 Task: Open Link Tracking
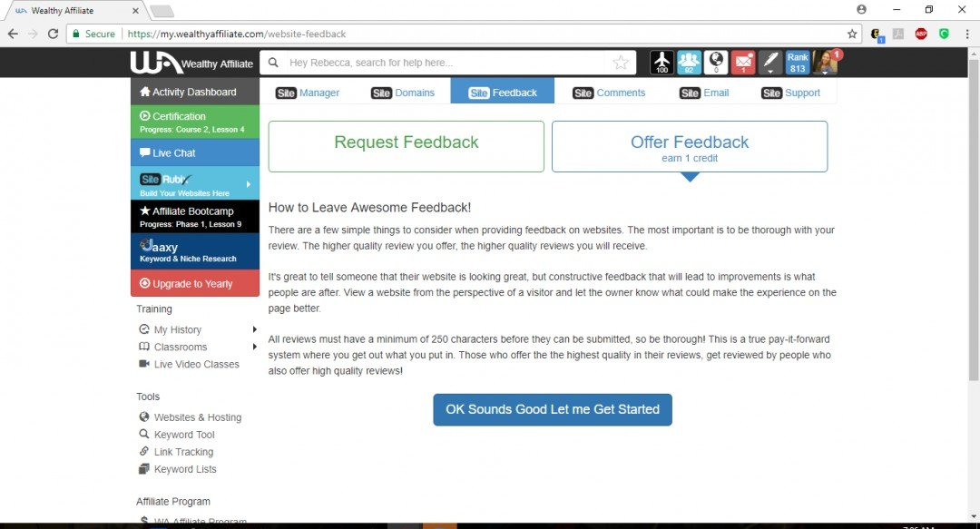pyautogui.click(x=183, y=452)
